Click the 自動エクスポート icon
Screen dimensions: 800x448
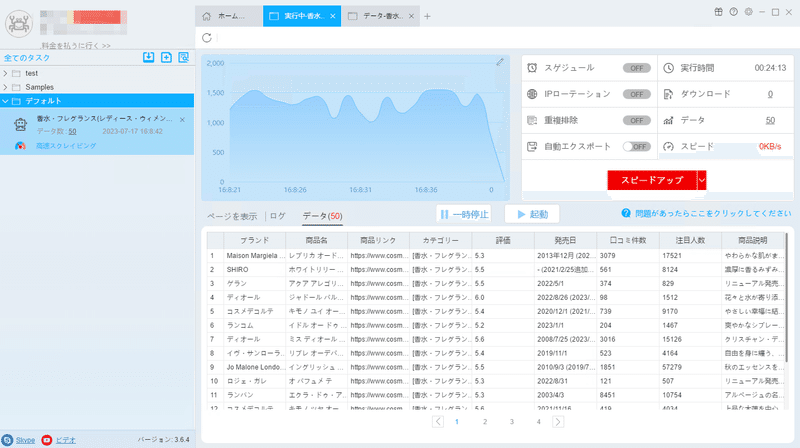[x=532, y=146]
